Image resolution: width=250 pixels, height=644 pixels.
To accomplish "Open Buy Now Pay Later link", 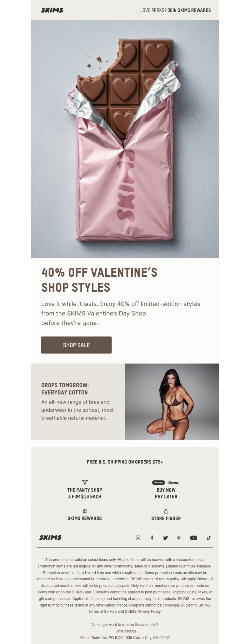I will click(x=166, y=493).
